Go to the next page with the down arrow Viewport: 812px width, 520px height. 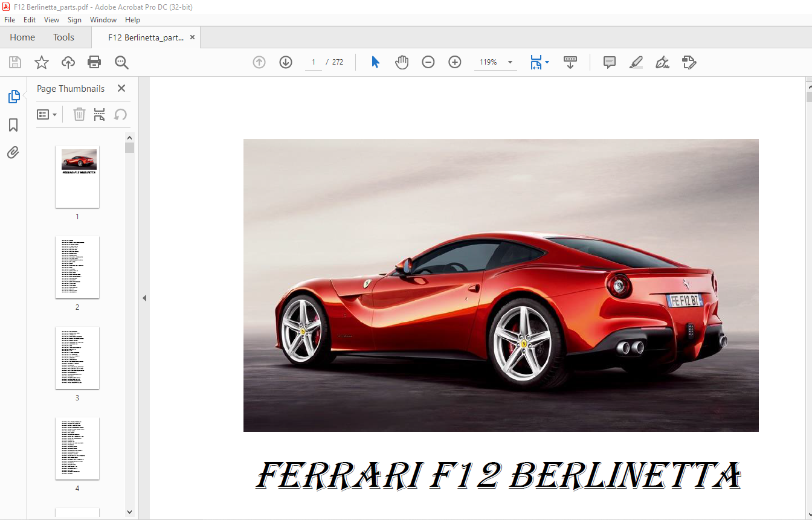(x=286, y=62)
